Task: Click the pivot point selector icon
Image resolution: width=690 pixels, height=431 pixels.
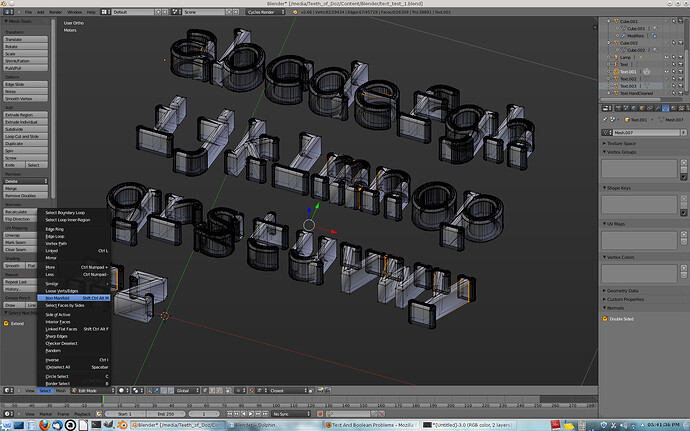Action: coord(136,390)
